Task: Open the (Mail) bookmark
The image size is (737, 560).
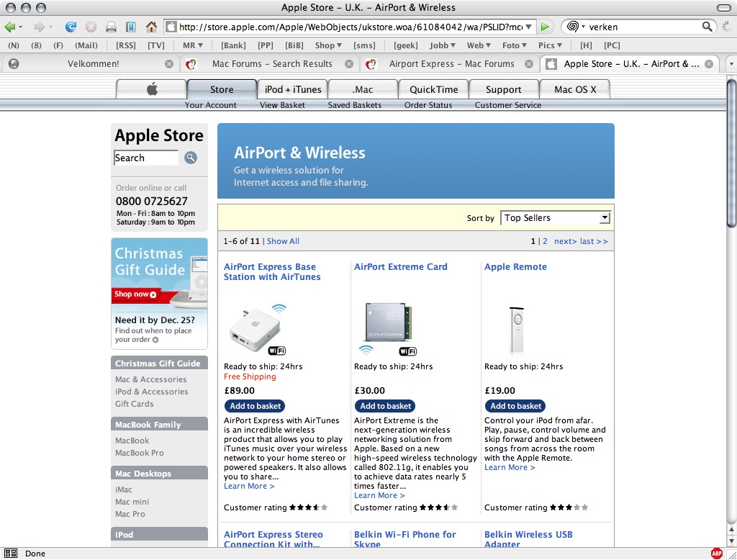Action: coord(86,45)
